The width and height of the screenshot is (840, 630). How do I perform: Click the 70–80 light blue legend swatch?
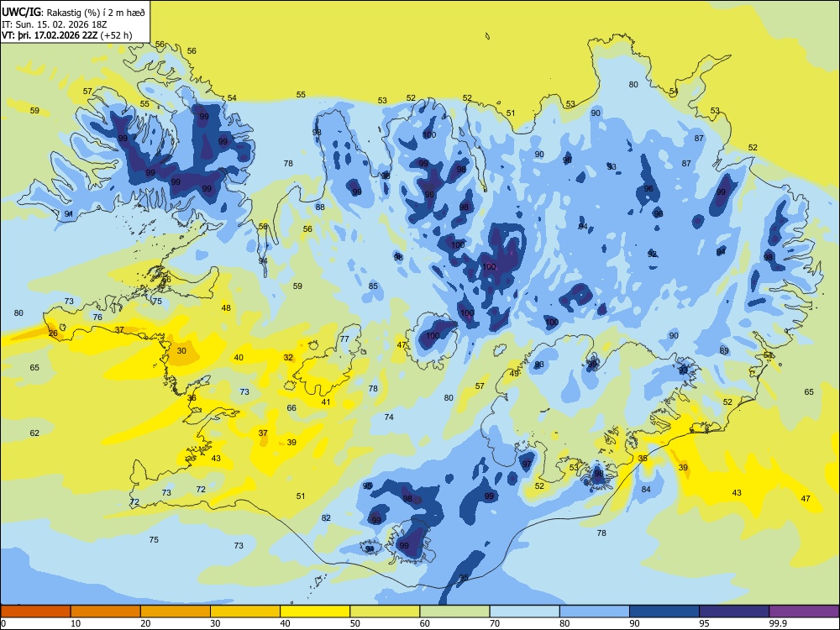tap(524, 612)
